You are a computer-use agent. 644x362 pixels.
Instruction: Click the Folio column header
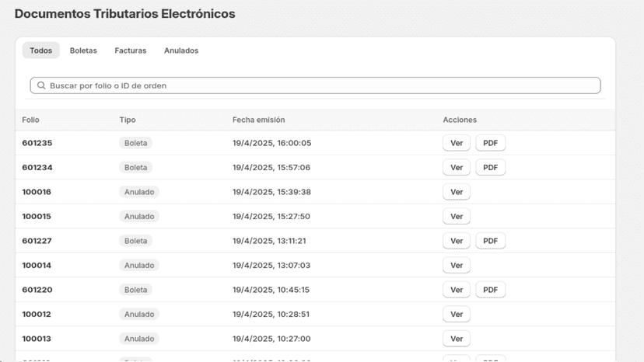[x=30, y=120]
